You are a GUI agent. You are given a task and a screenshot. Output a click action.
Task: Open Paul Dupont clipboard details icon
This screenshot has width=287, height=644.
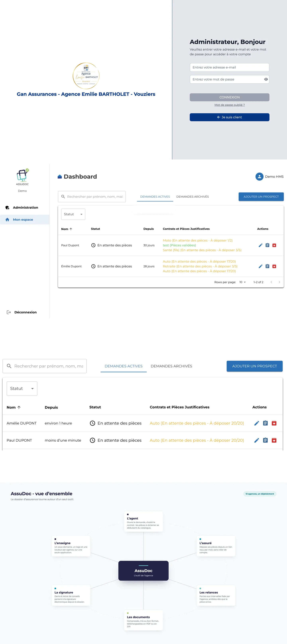pos(267,245)
